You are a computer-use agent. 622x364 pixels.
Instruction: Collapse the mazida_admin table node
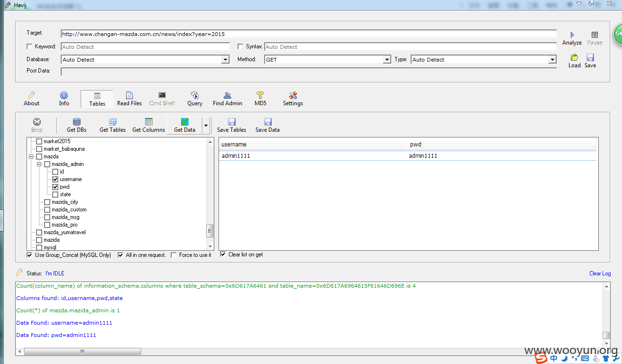point(39,164)
